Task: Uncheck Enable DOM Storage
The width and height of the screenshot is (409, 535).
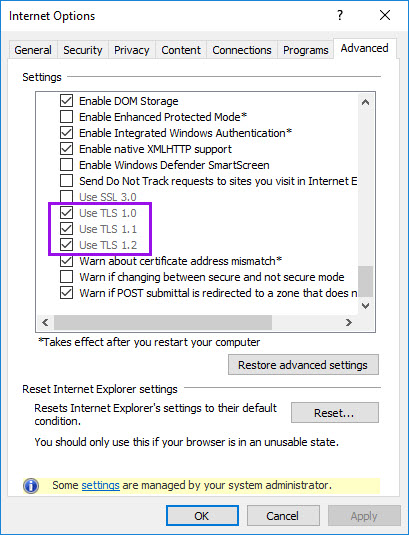Action: pyautogui.click(x=66, y=101)
